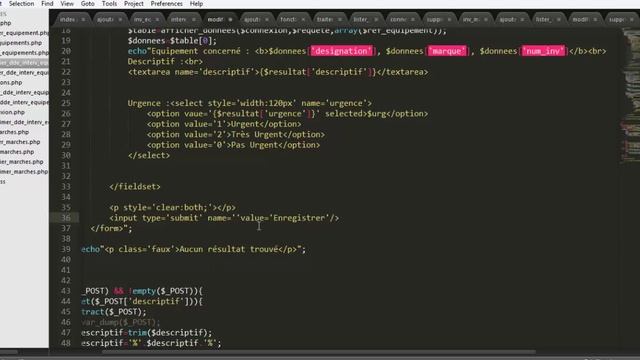This screenshot has height=360, width=640.
Task: Switch to the index tab
Action: point(67,20)
